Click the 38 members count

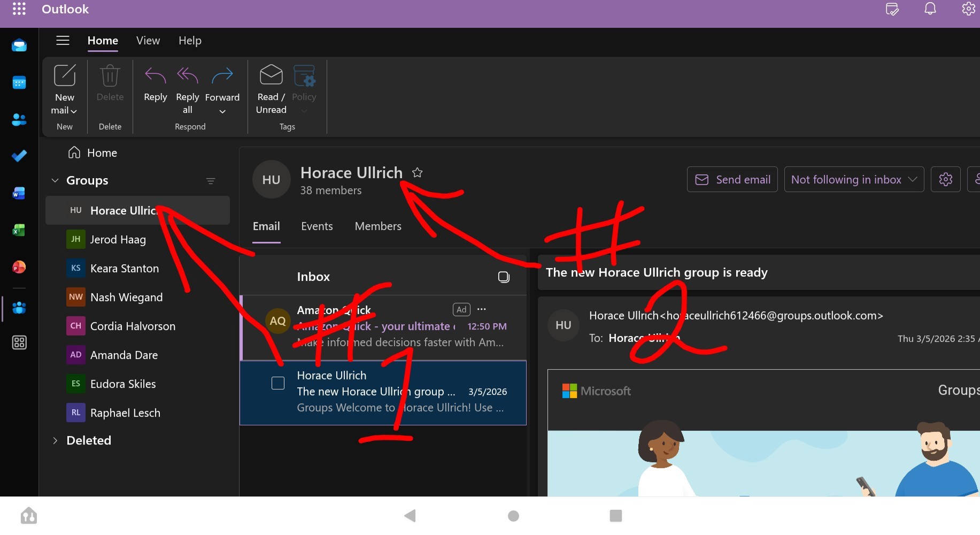click(x=331, y=190)
